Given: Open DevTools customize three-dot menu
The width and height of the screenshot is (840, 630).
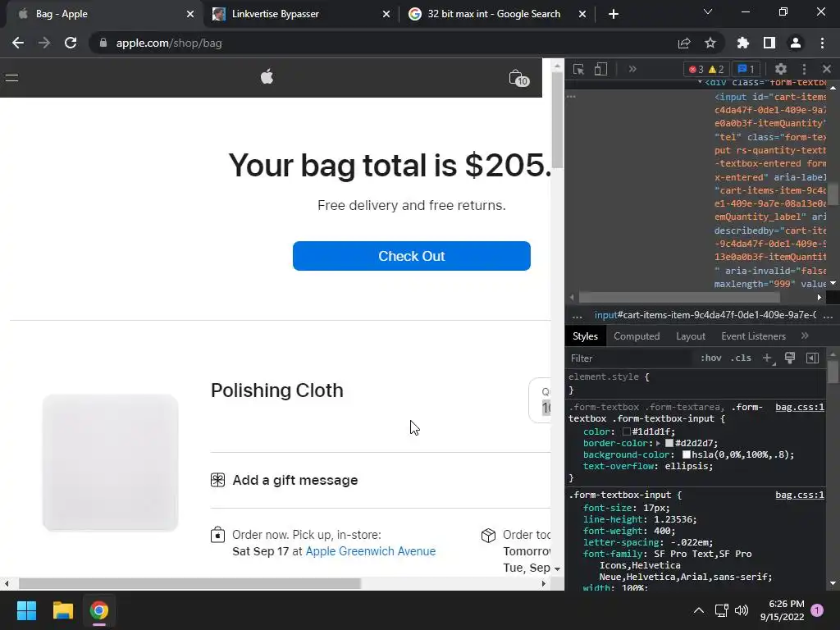Looking at the screenshot, I should pos(804,69).
